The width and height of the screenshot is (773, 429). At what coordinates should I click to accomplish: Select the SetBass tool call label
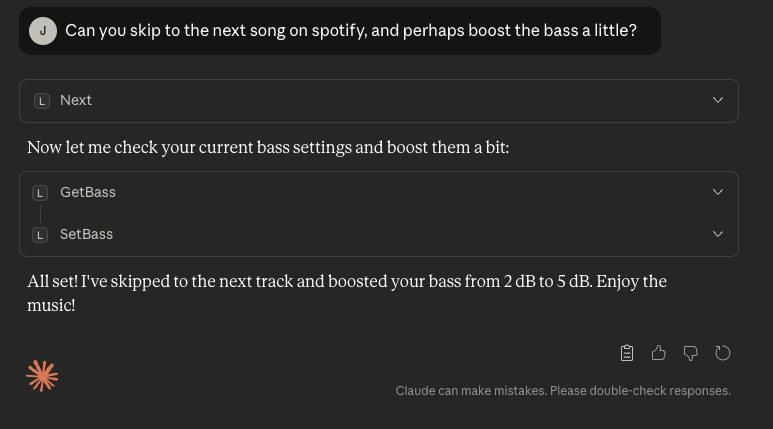click(86, 234)
